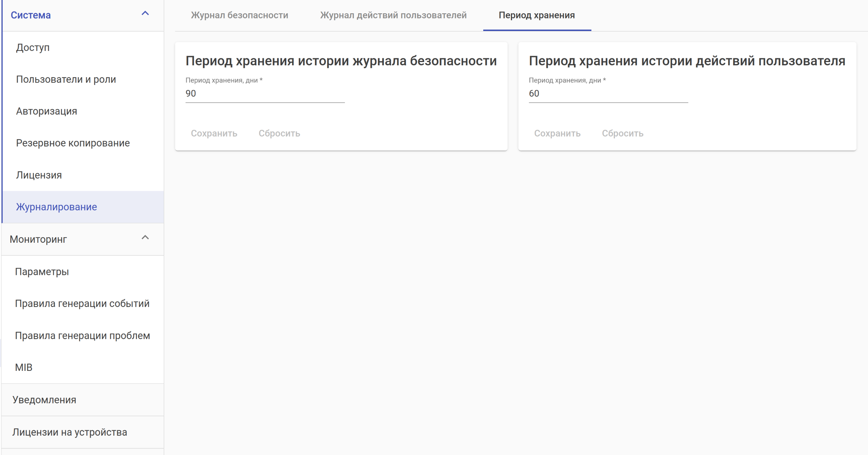868x455 pixels.
Task: Select the Журналирование sidebar item
Action: (x=56, y=207)
